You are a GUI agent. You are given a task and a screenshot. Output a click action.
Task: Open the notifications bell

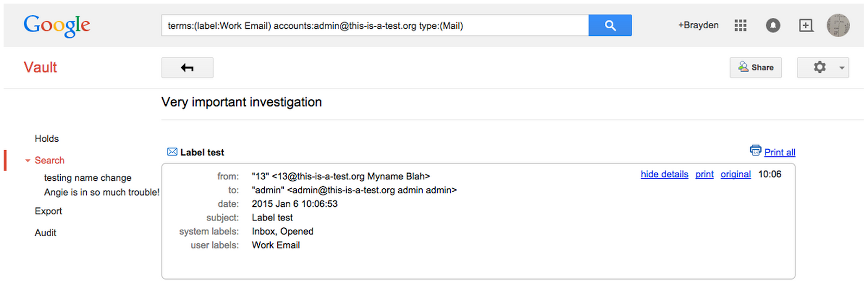pyautogui.click(x=773, y=26)
